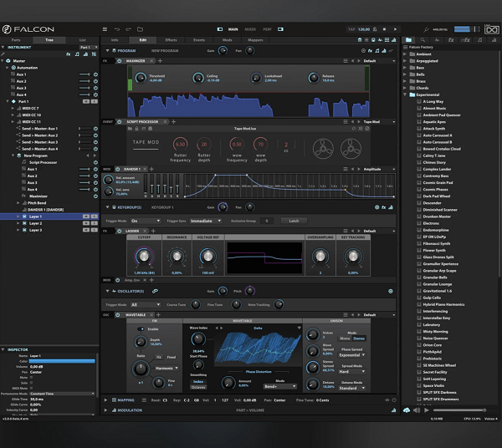Image resolution: width=502 pixels, height=448 pixels.
Task: Click the music note icon in Instrument panel
Action: [x=77, y=54]
